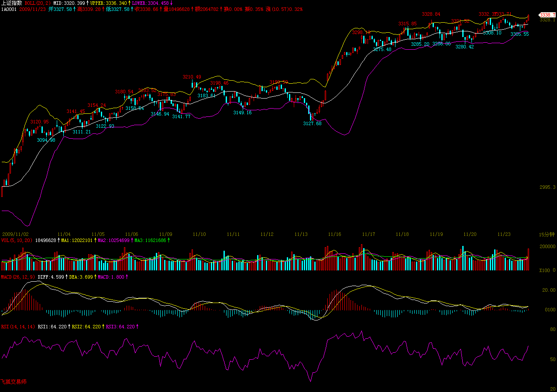Click the 3328.84 high price annotation
Screen dimensions: 557x392
[431, 14]
